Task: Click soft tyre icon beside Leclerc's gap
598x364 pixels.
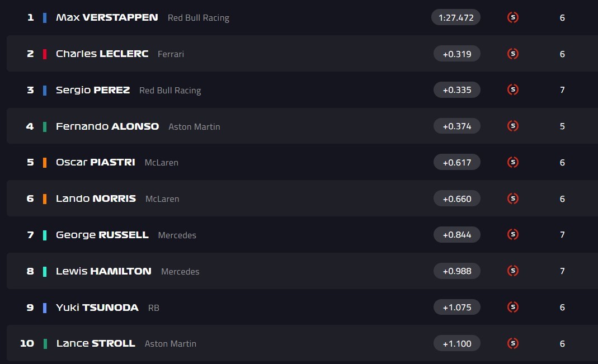Action: tap(512, 54)
